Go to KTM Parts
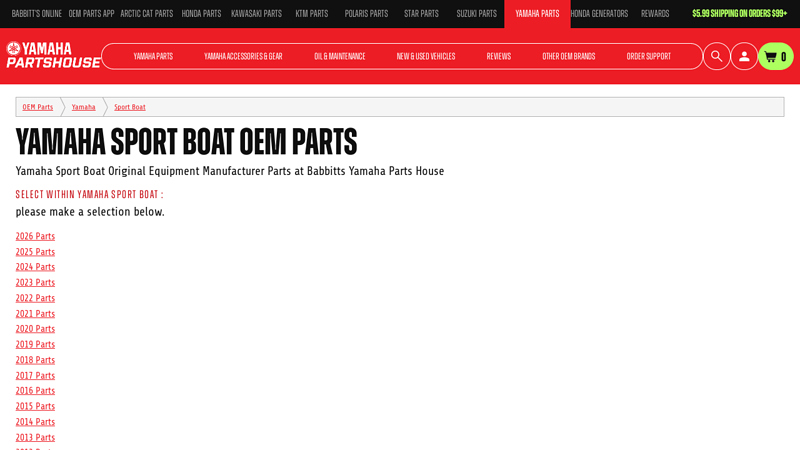Screen dimensions: 800x450 pyautogui.click(x=312, y=14)
